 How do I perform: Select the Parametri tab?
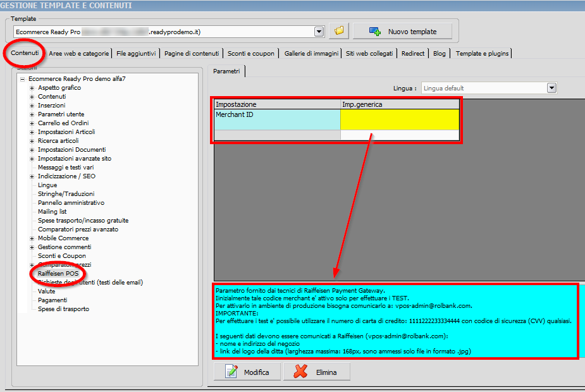226,72
